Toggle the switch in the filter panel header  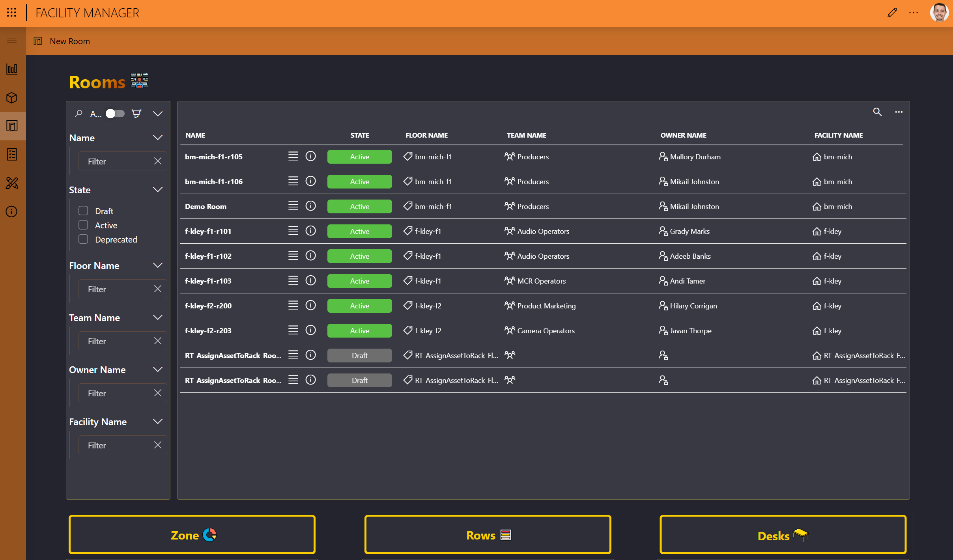[x=115, y=114]
